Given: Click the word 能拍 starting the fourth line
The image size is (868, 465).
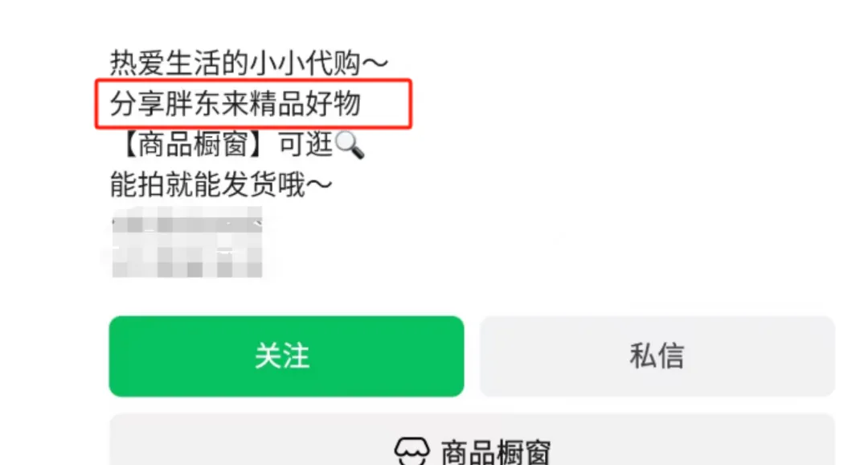Looking at the screenshot, I should (137, 185).
